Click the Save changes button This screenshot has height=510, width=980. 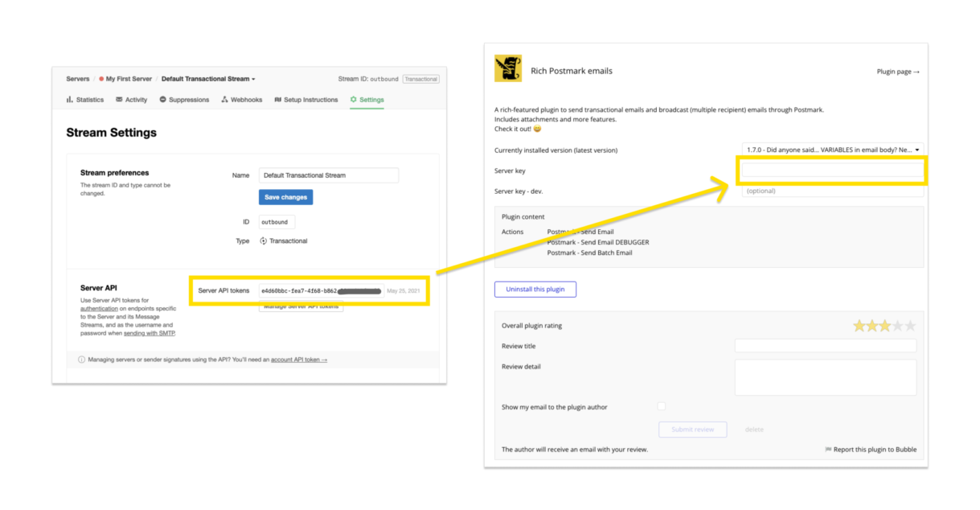pyautogui.click(x=285, y=196)
